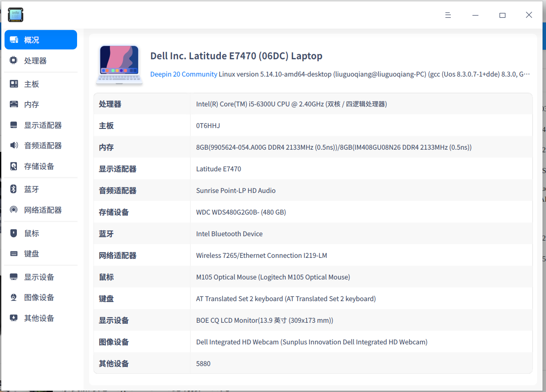This screenshot has height=392, width=546.
Task: Click the 处理器 row label in table
Action: (x=110, y=104)
